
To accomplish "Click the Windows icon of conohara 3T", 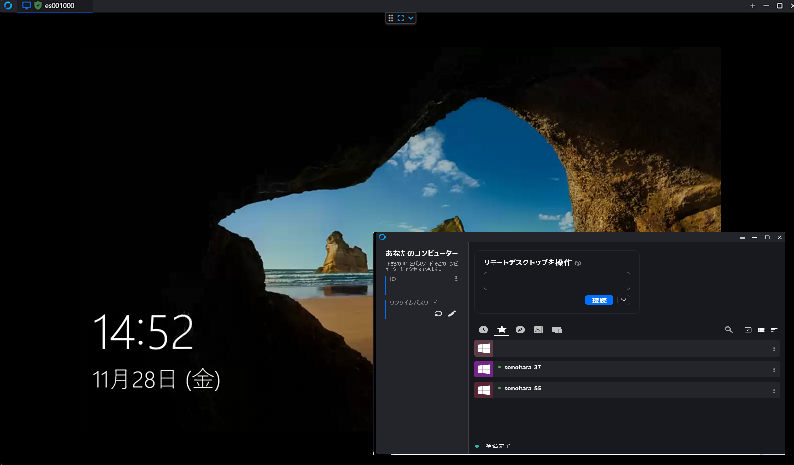I will [x=484, y=369].
